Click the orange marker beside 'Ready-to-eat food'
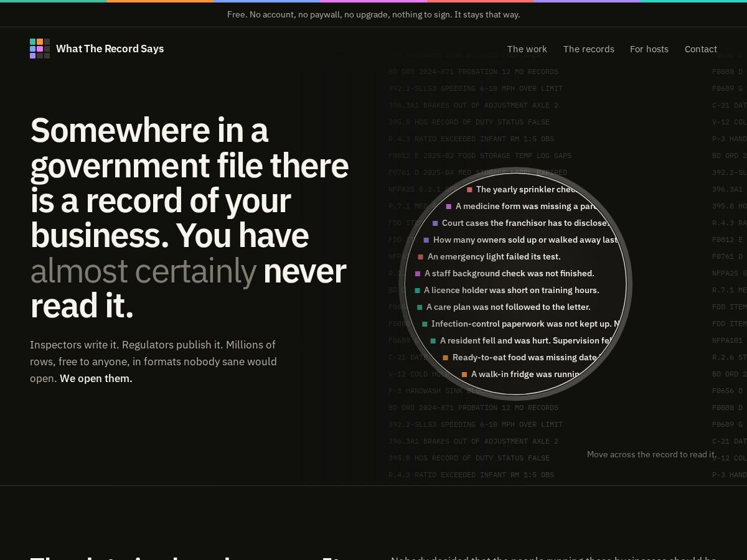This screenshot has width=747, height=560. tap(445, 357)
